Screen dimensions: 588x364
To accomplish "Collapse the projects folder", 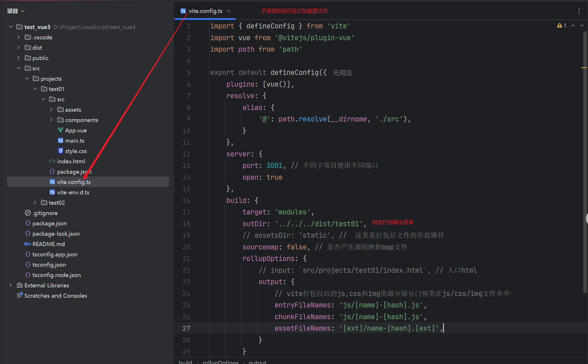I will tap(27, 78).
